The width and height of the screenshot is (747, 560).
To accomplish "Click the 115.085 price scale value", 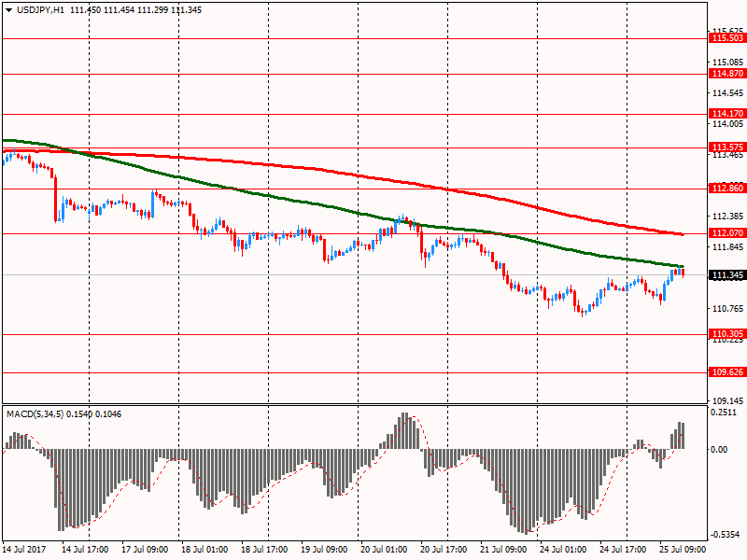I will click(727, 62).
